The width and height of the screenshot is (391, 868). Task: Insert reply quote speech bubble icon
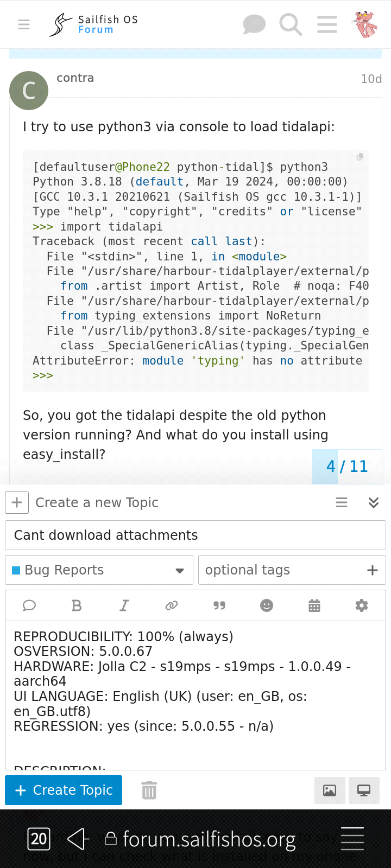[29, 605]
